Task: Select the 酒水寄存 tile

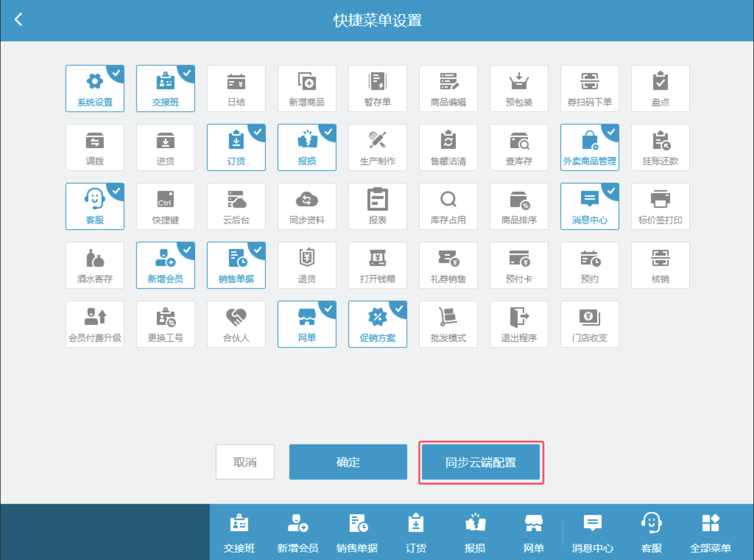Action: (x=94, y=265)
